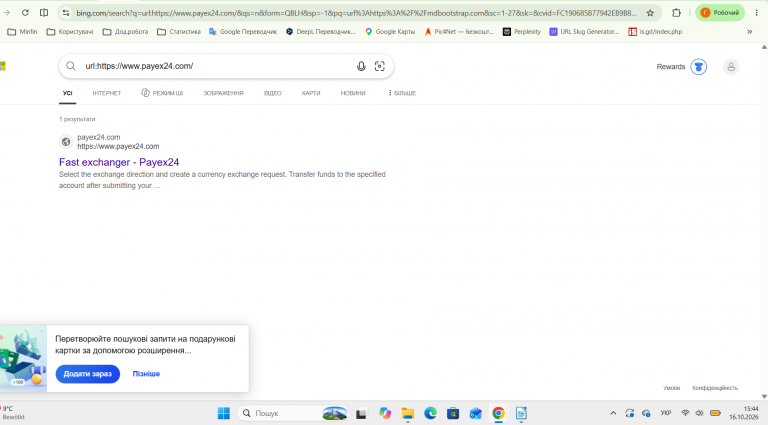Open Microsoft Rewards
Image resolution: width=768 pixels, height=425 pixels.
(x=681, y=67)
